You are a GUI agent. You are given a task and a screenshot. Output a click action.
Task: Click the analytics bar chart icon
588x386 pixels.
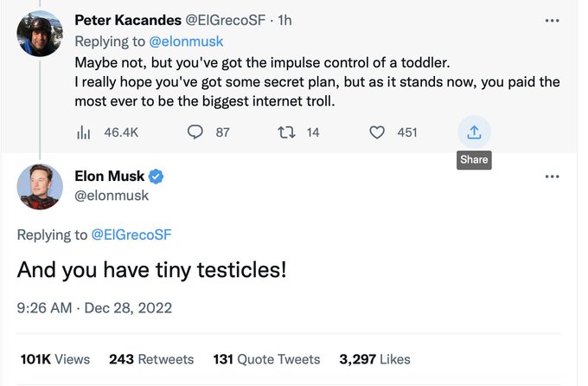84,132
